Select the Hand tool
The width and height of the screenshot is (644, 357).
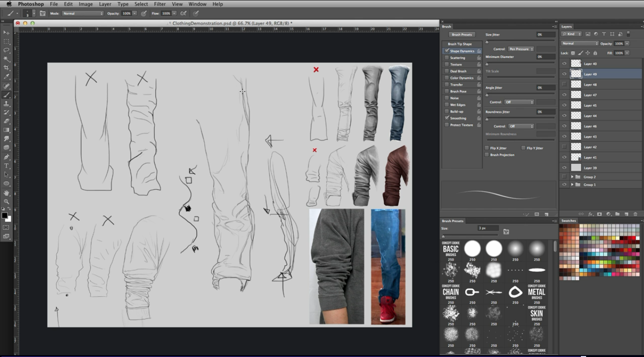(x=7, y=193)
